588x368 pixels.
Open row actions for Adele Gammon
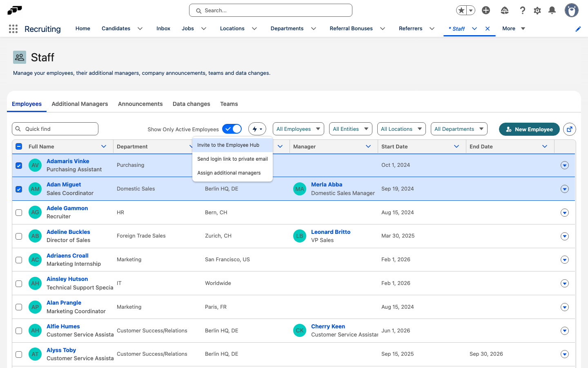click(565, 213)
